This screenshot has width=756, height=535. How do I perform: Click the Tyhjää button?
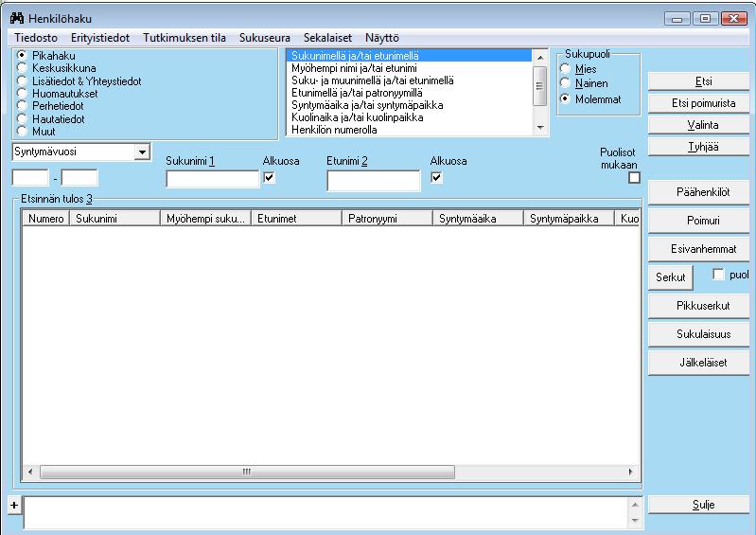[x=698, y=147]
